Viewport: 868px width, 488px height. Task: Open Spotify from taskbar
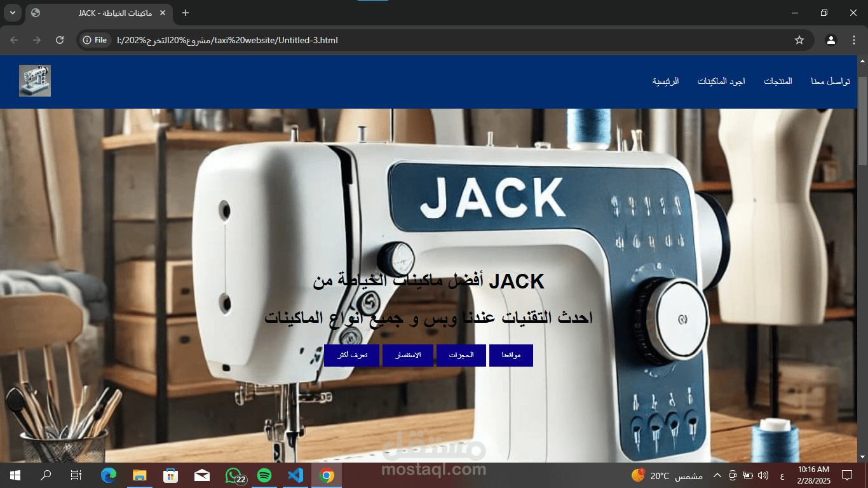(x=264, y=475)
